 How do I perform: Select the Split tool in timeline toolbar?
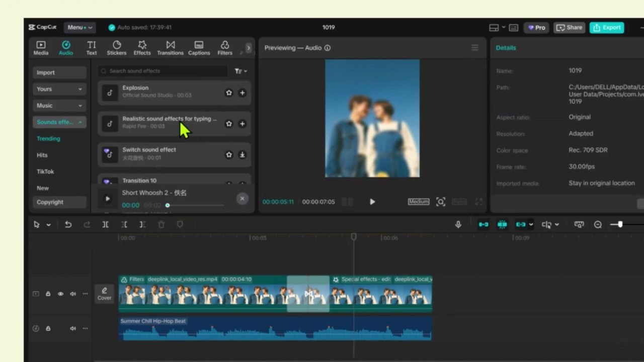click(x=105, y=224)
